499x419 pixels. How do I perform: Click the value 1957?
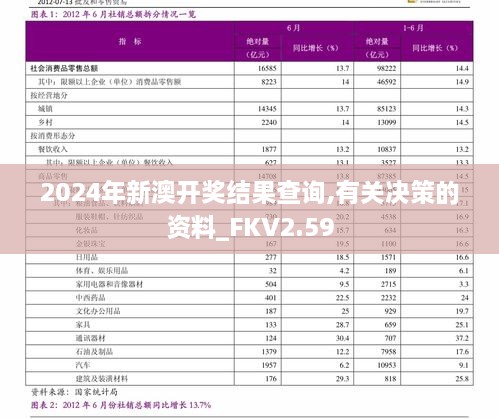click(x=269, y=365)
